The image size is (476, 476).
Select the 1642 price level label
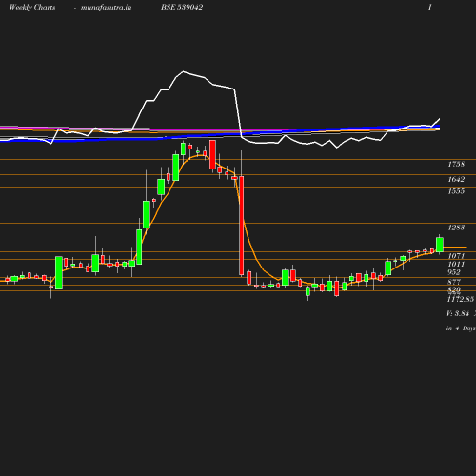[x=456, y=179]
